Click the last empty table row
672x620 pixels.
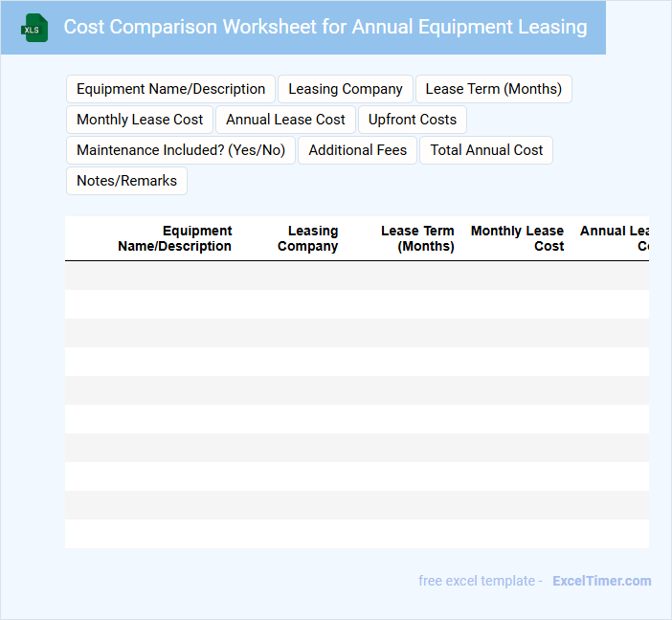click(x=356, y=534)
